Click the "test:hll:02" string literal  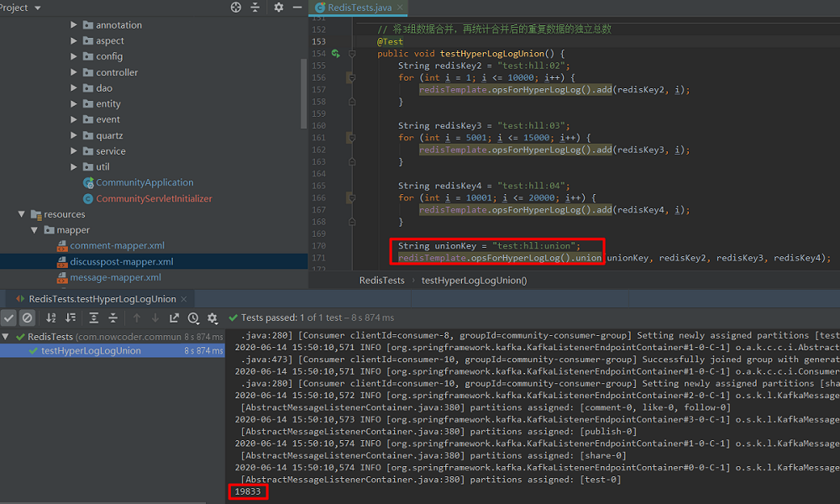[x=531, y=66]
